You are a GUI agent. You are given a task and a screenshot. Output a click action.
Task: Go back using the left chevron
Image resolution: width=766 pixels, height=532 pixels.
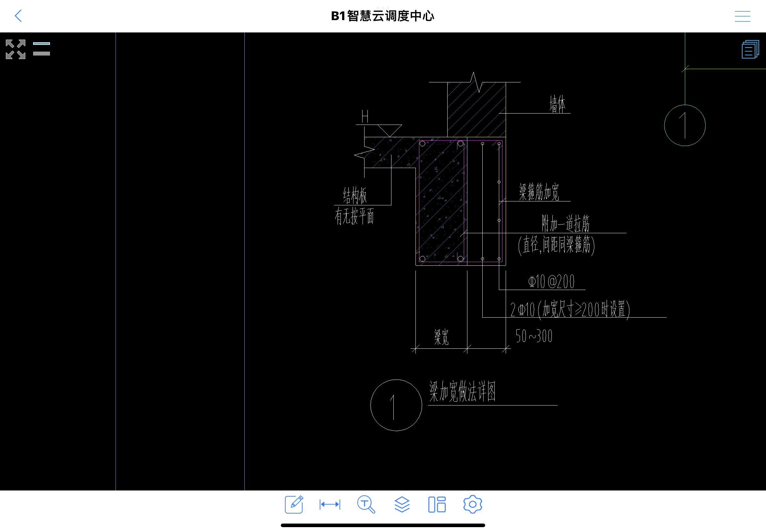coord(19,16)
